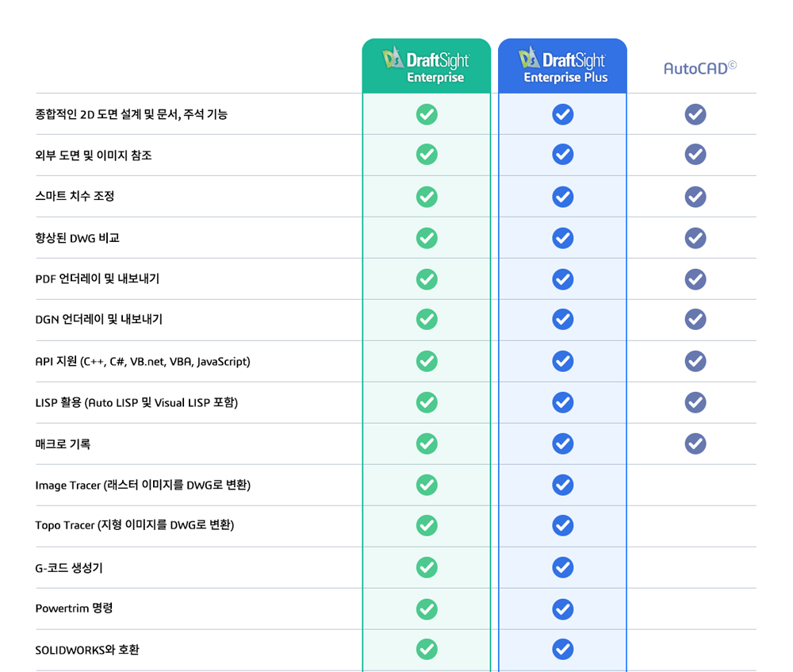The height and width of the screenshot is (672, 793).
Task: Click the DraftSight Enterprise Plus logo header
Action: click(563, 65)
